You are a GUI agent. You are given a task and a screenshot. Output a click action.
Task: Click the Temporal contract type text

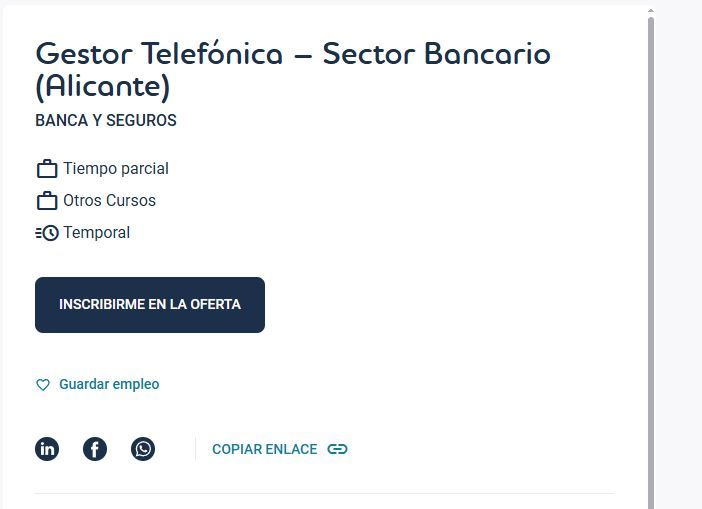[96, 232]
